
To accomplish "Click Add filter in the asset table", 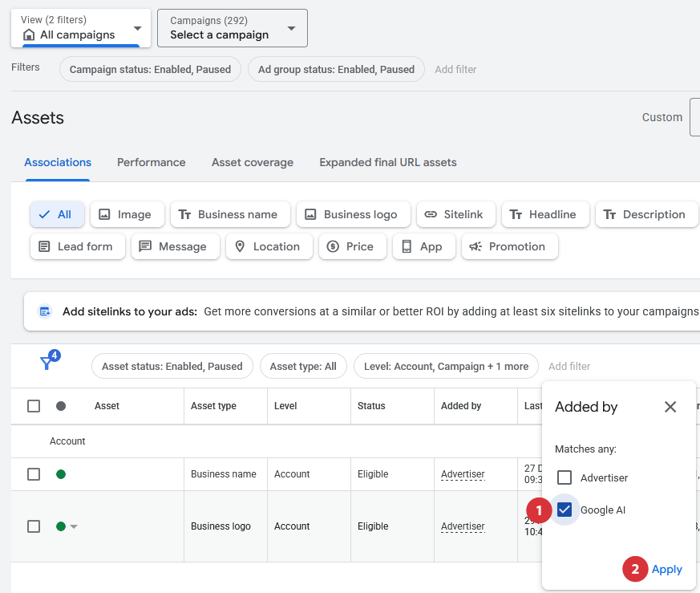I will pyautogui.click(x=568, y=366).
